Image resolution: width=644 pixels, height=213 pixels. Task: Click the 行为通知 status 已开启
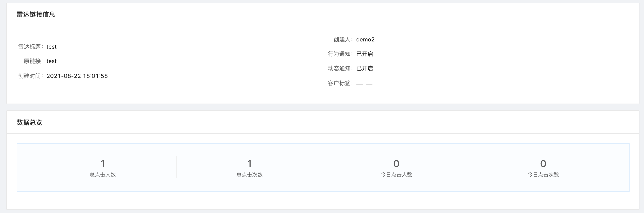[x=365, y=54]
